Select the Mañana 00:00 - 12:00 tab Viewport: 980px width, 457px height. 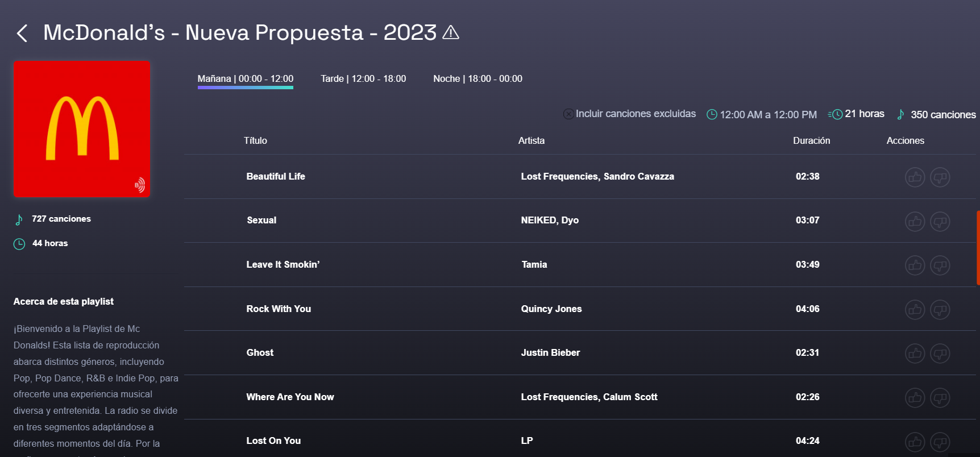(246, 79)
